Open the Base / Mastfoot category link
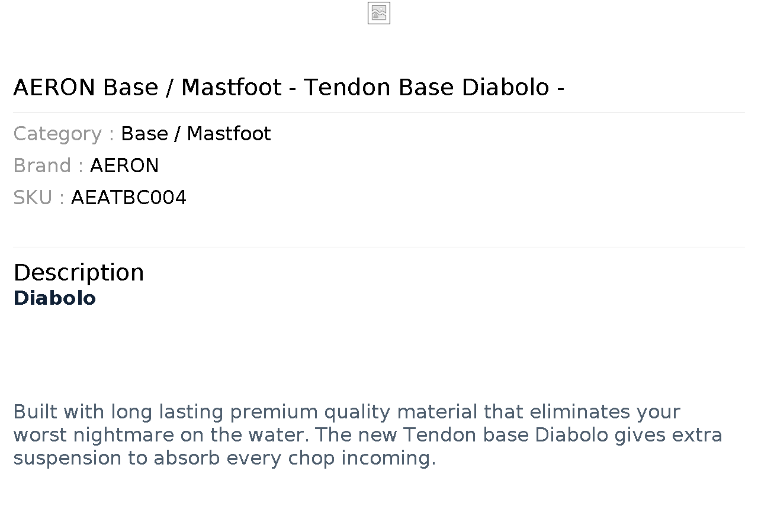The width and height of the screenshot is (758, 532). [196, 134]
